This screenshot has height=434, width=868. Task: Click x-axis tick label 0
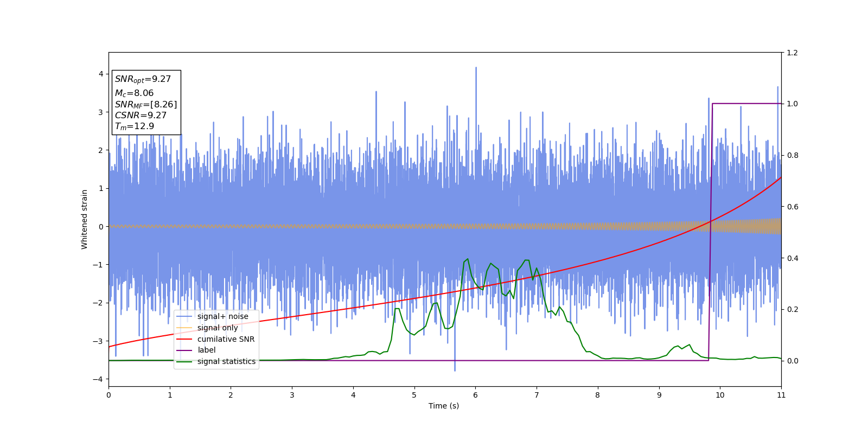coord(108,395)
